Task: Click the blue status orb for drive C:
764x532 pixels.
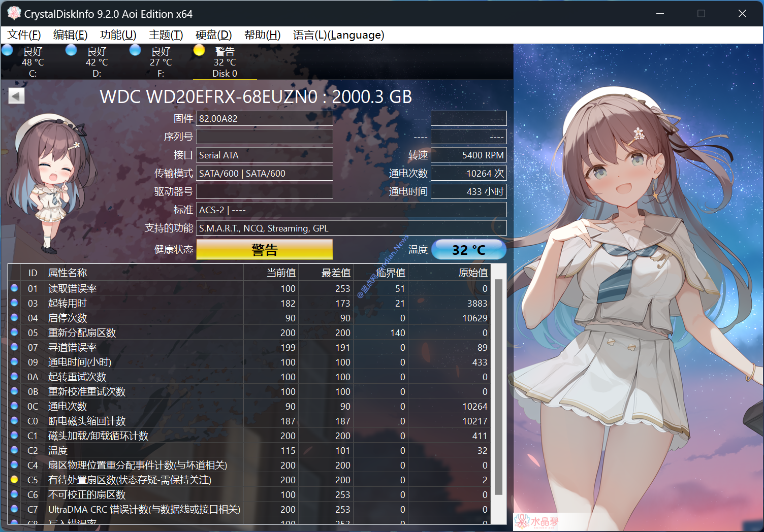Action: (x=8, y=50)
